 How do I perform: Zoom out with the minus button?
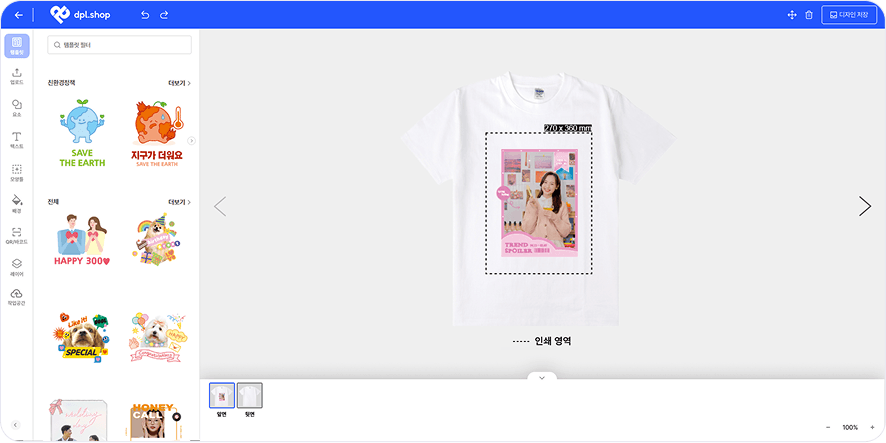(x=828, y=428)
